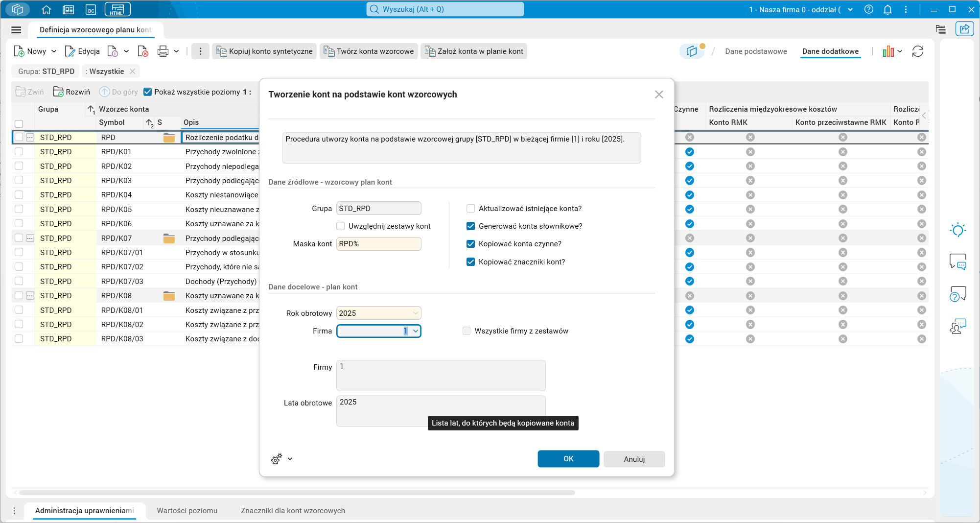
Task: Click the folder icon in the RPD/K07 row
Action: 169,238
